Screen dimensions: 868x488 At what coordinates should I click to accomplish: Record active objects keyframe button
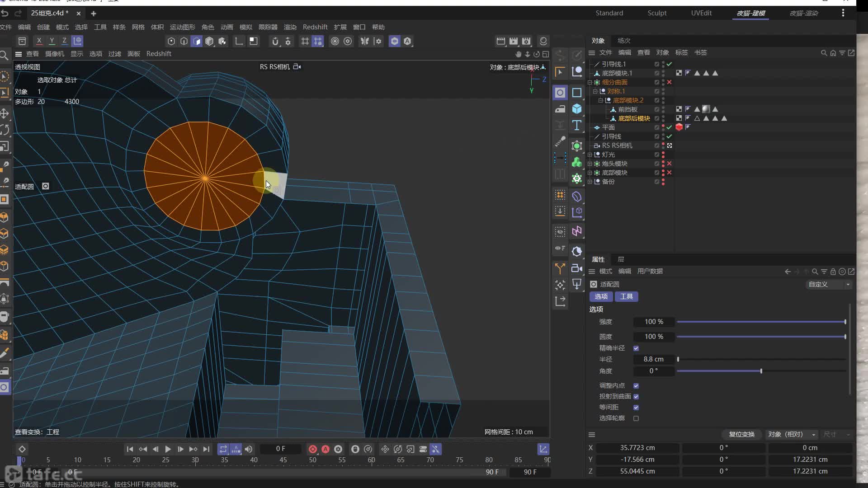(312, 449)
